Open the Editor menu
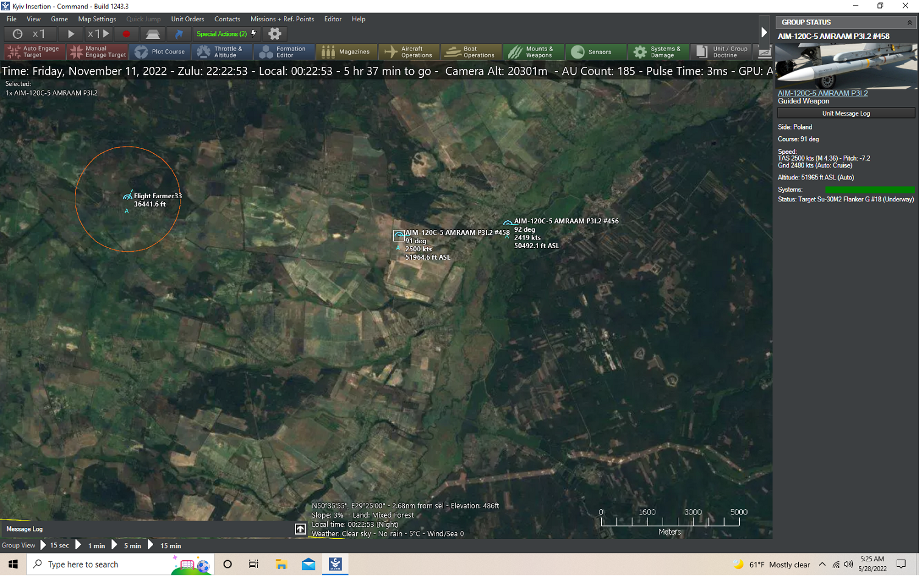924x579 pixels. (x=333, y=19)
